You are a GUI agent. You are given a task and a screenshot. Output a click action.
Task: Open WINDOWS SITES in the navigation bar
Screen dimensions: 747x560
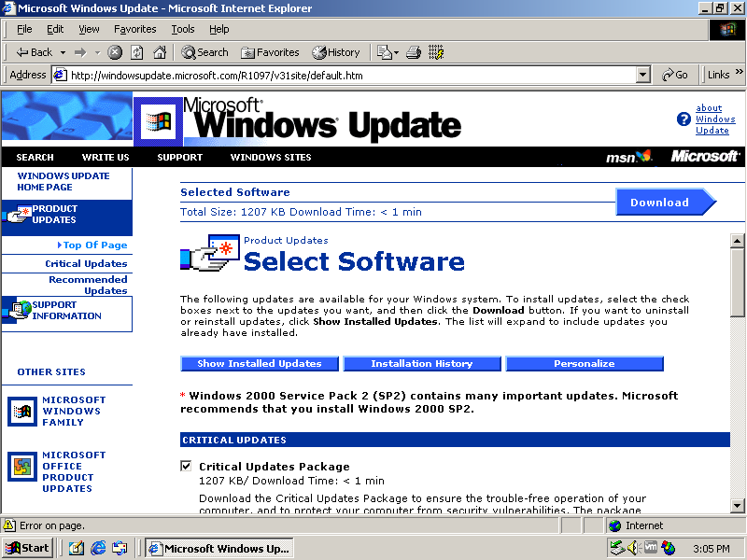point(271,157)
